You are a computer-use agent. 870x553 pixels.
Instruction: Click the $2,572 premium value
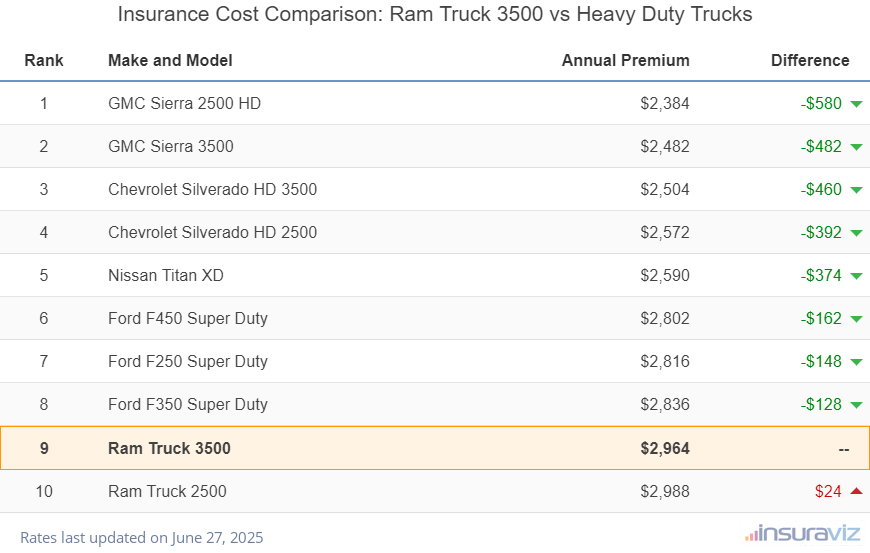point(665,232)
